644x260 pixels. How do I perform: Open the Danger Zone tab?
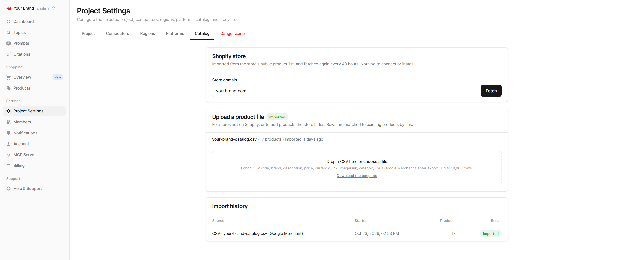232,33
